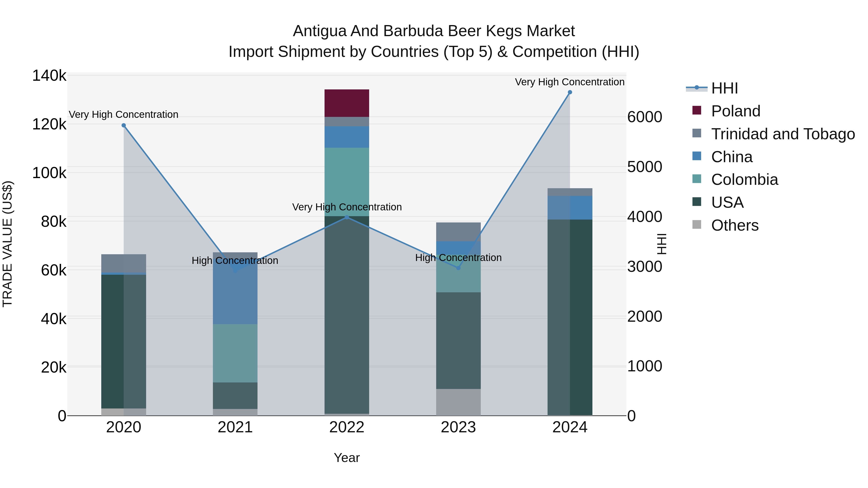Image resolution: width=868 pixels, height=488 pixels.
Task: Click the 2021 x-axis label
Action: (235, 427)
